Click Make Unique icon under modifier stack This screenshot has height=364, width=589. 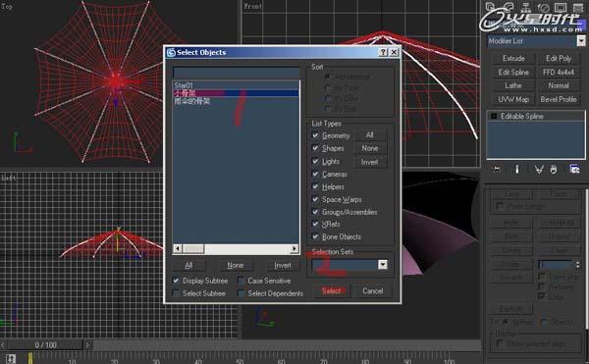tap(539, 170)
